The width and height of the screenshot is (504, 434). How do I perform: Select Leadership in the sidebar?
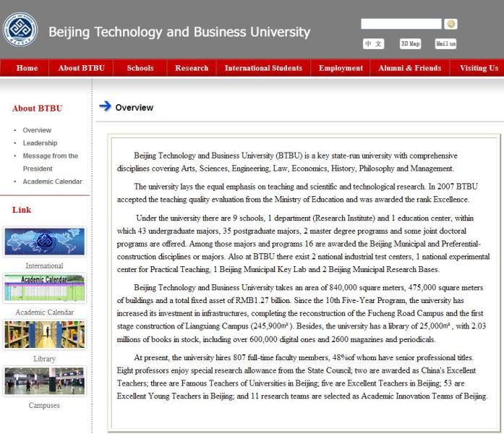[x=40, y=143]
